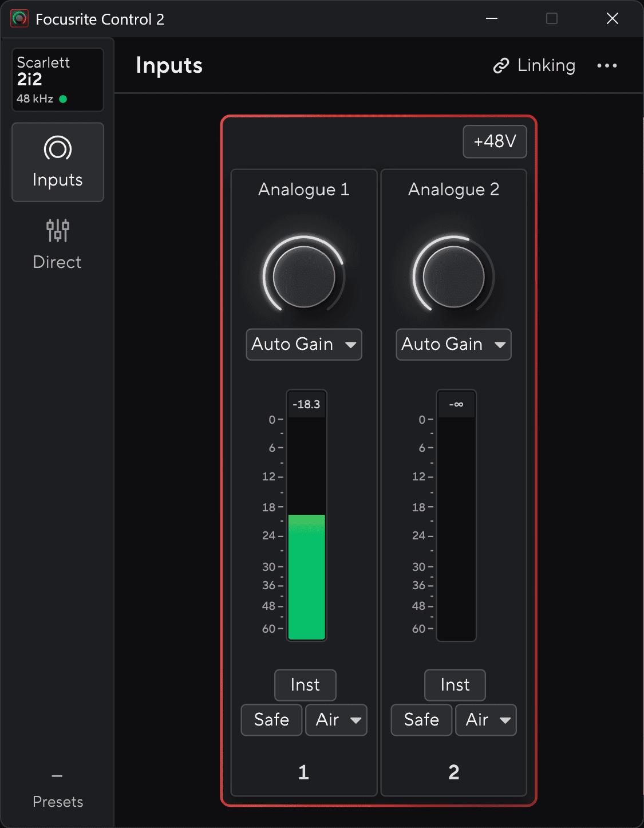Click the Linking icon
Image resolution: width=644 pixels, height=828 pixels.
[x=500, y=65]
